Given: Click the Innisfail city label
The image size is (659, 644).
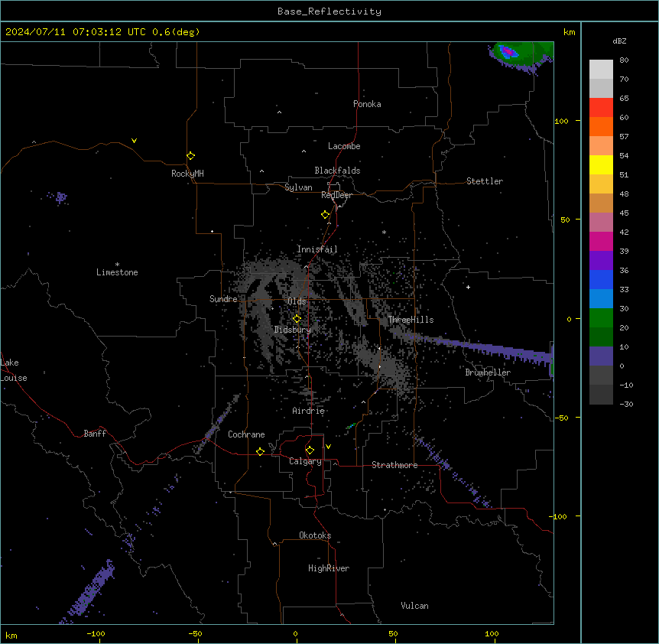Looking at the screenshot, I should point(317,249).
